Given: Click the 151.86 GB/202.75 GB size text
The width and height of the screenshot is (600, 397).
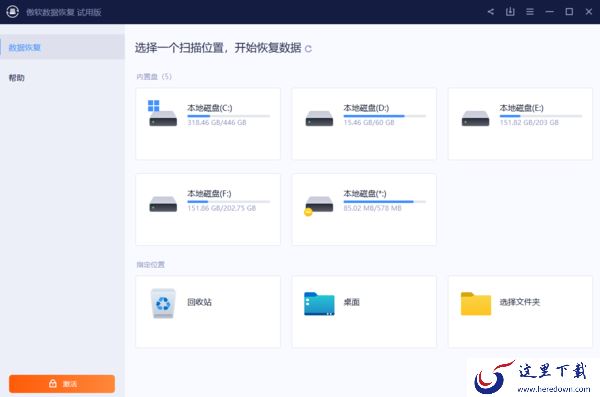Looking at the screenshot, I should [222, 208].
